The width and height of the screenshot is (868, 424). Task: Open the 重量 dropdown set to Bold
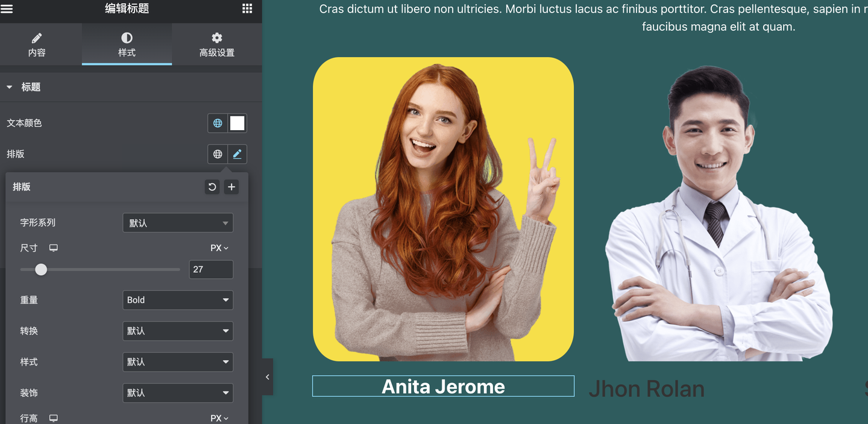pos(178,300)
